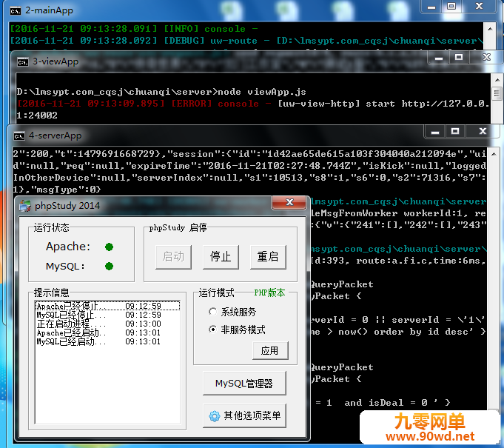Click the 2-mainApp console window icon

coord(16,11)
